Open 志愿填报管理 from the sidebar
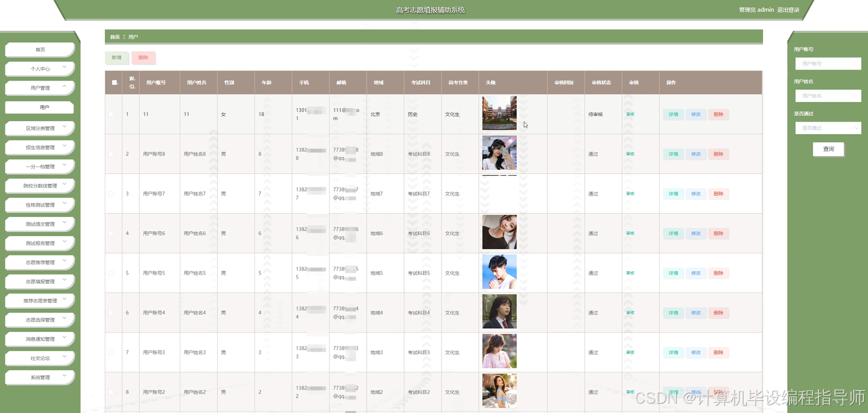868x413 pixels. point(39,282)
